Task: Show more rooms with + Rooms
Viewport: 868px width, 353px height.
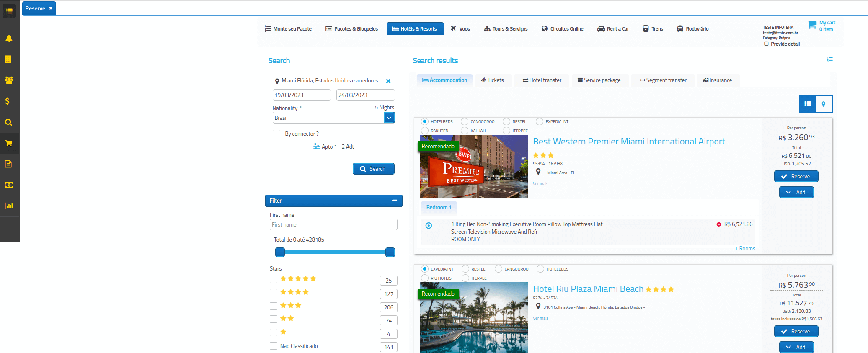Action: pyautogui.click(x=745, y=249)
